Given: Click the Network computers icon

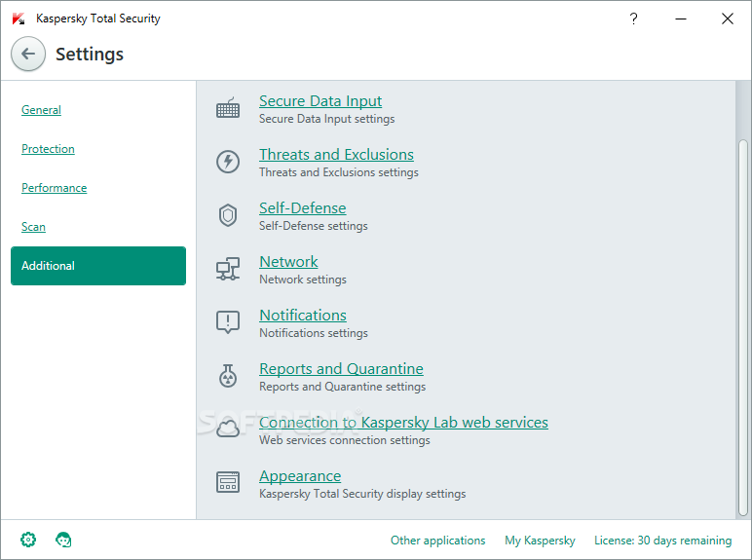Looking at the screenshot, I should pyautogui.click(x=228, y=269).
